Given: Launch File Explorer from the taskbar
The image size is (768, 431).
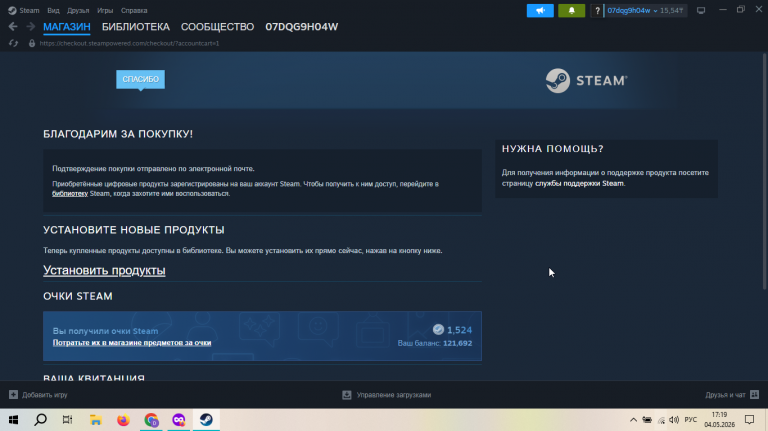Looking at the screenshot, I should click(x=96, y=420).
